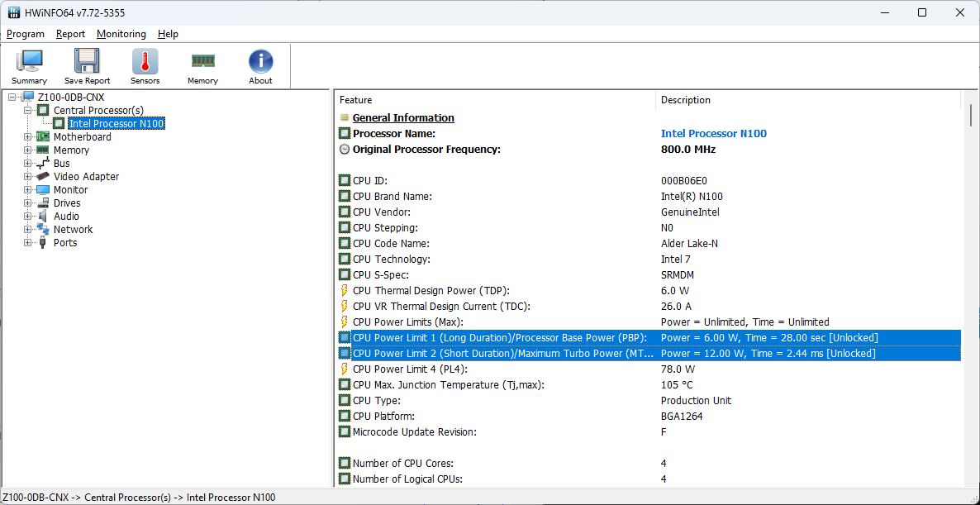Select the Audio tree item label
This screenshot has height=505, width=980.
point(66,217)
